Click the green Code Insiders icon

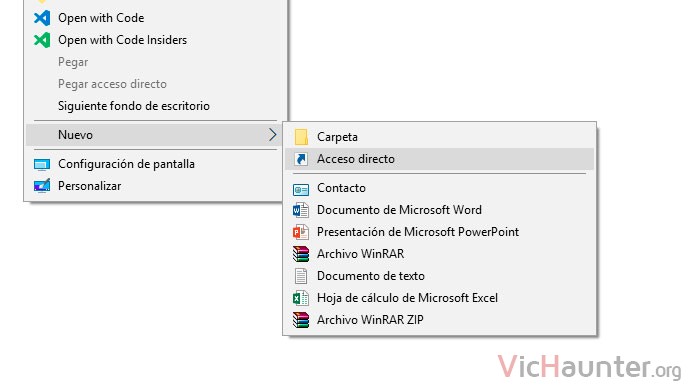42,40
